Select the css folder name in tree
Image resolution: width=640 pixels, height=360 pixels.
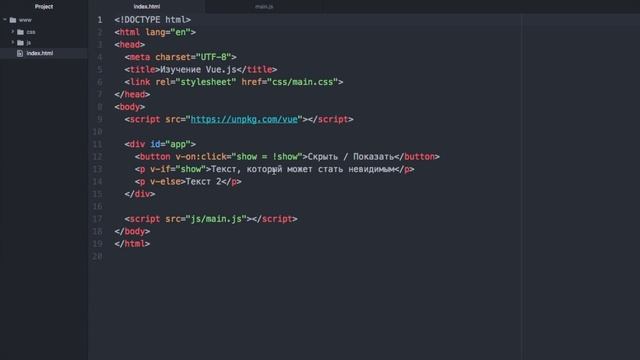click(x=31, y=32)
